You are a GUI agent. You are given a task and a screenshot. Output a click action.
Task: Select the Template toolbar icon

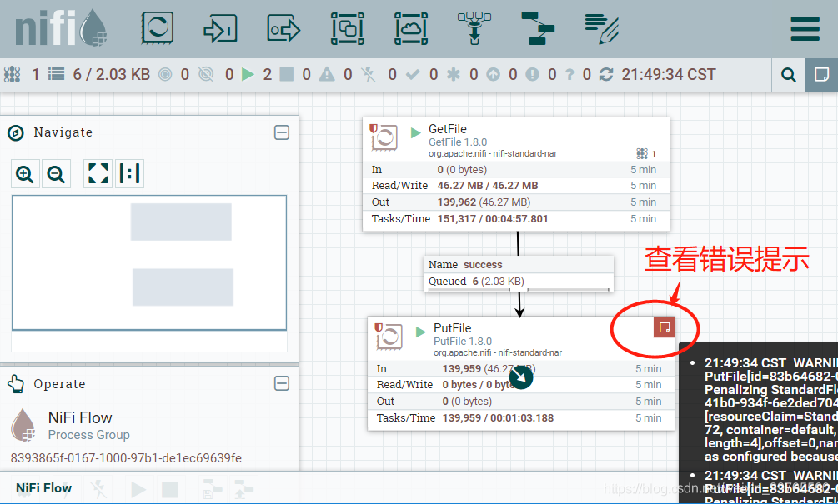(538, 28)
